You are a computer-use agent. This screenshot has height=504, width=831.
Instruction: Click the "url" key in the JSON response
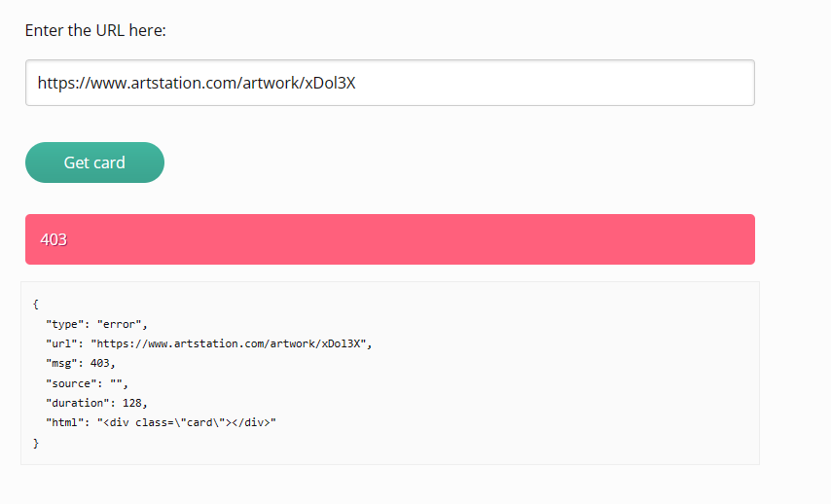[61, 344]
